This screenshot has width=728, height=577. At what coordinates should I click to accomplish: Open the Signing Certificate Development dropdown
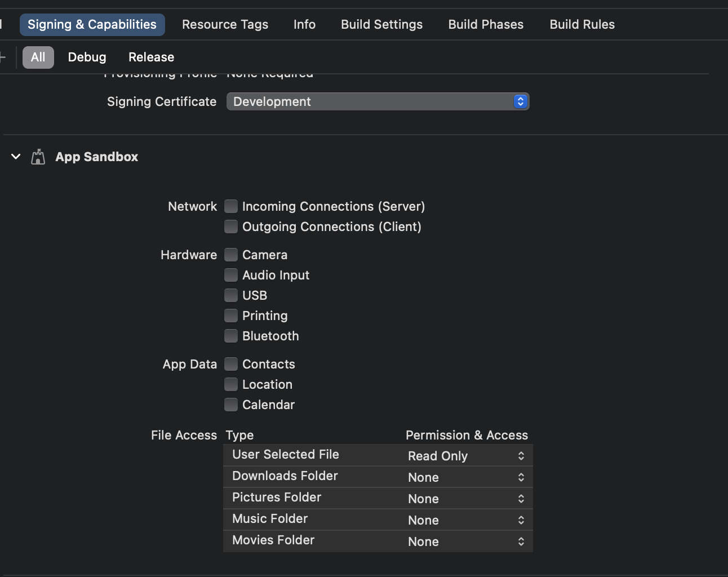(378, 101)
